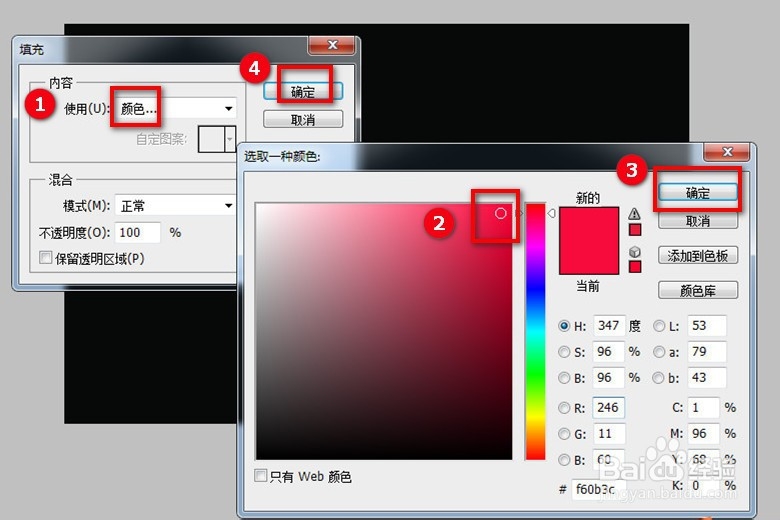Click the R red value field
This screenshot has height=520, width=780.
[x=608, y=408]
